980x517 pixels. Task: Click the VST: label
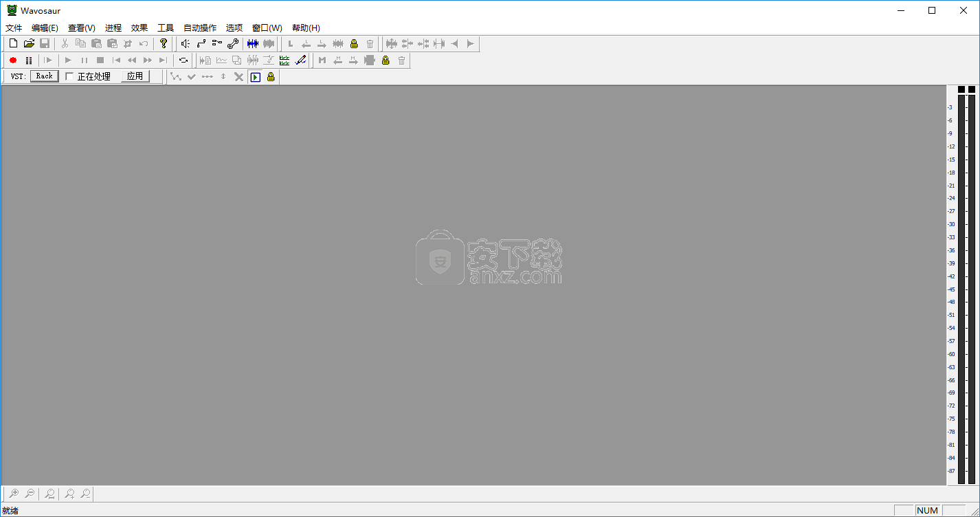point(19,77)
